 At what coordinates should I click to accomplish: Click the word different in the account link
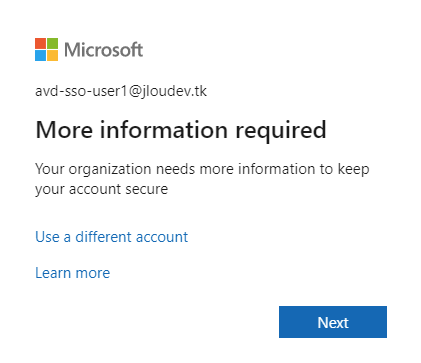[x=103, y=237]
